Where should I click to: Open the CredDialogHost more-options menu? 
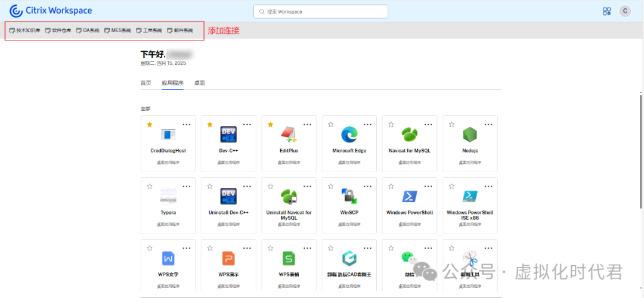(187, 125)
